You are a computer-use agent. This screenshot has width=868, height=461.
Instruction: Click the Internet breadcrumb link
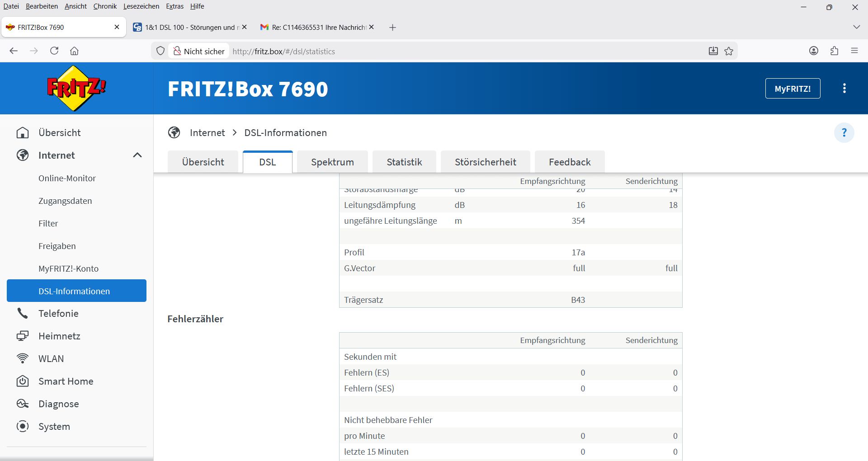207,133
